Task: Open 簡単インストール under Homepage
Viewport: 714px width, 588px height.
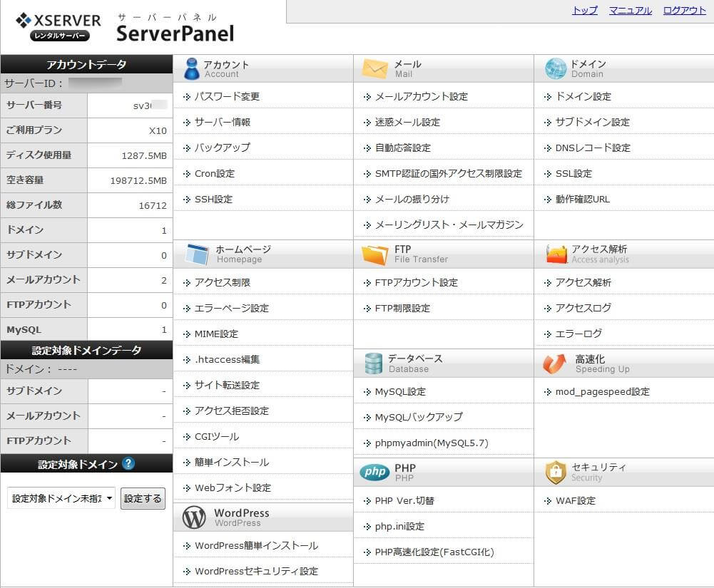Action: click(x=231, y=462)
